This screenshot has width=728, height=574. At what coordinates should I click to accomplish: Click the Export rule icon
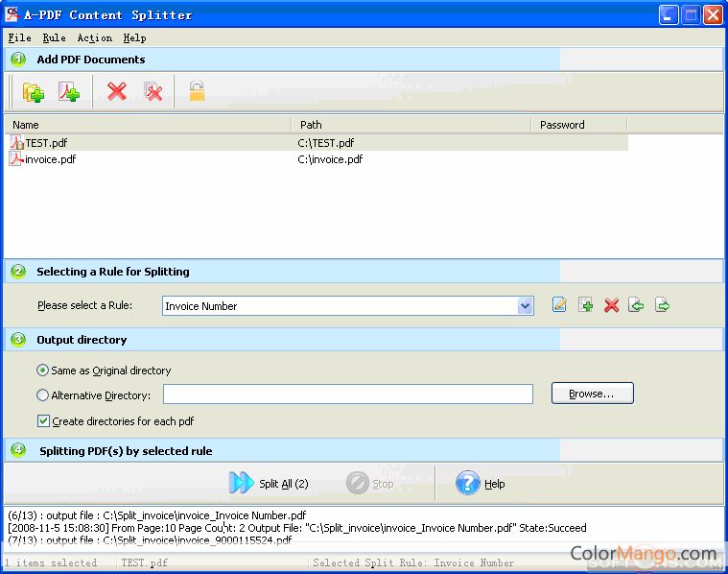[x=662, y=305]
